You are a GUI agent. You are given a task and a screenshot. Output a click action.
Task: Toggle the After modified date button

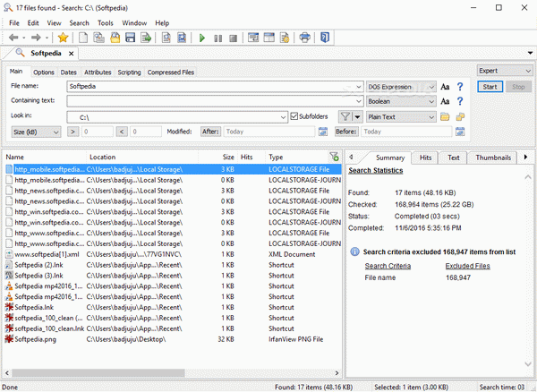click(210, 132)
